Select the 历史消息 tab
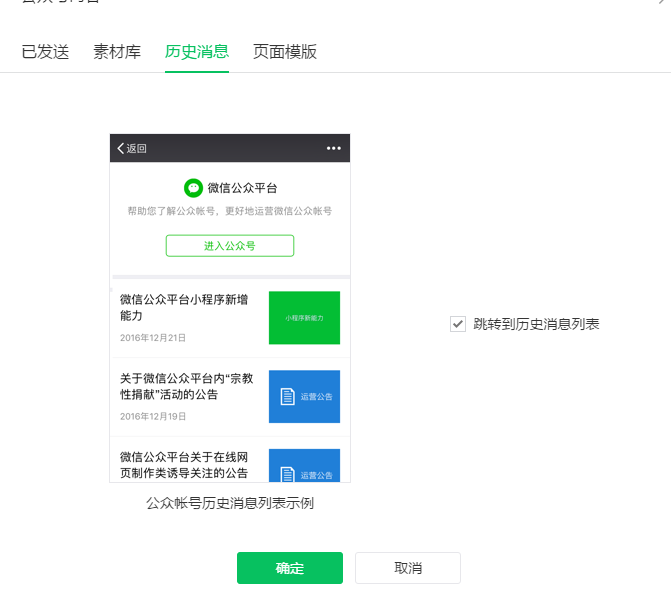This screenshot has height=591, width=671. pos(197,52)
